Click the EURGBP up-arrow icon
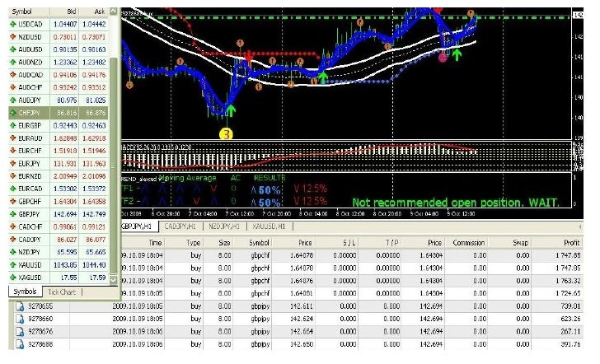 pos(12,125)
